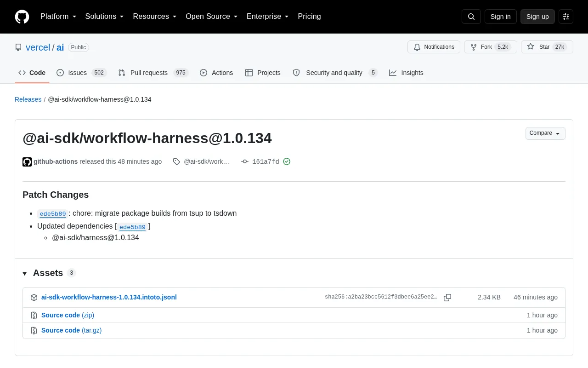Switch to the Issues tab

82,73
